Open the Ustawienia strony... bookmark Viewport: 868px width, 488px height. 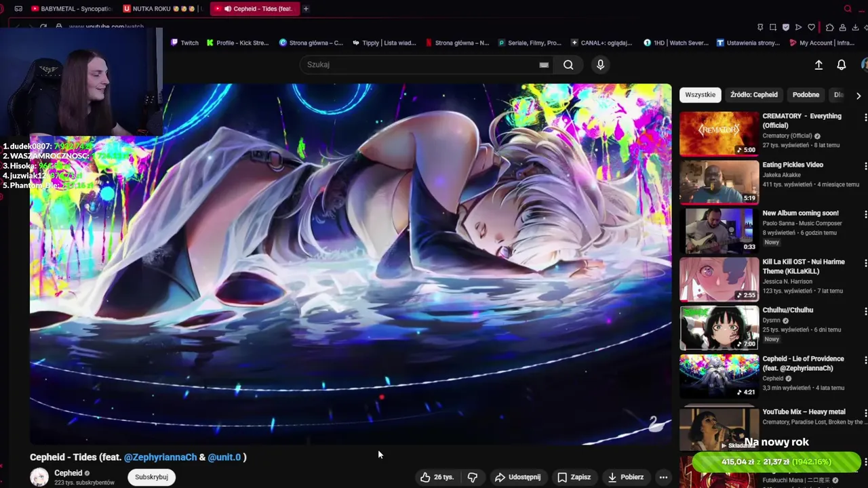[x=749, y=43]
